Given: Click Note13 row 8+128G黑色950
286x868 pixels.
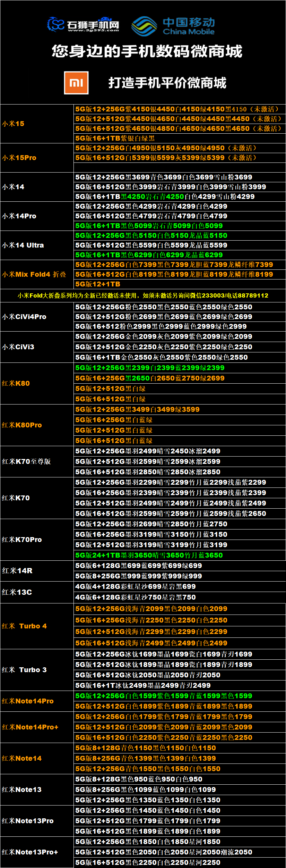Looking at the screenshot, I should pyautogui.click(x=180, y=779).
